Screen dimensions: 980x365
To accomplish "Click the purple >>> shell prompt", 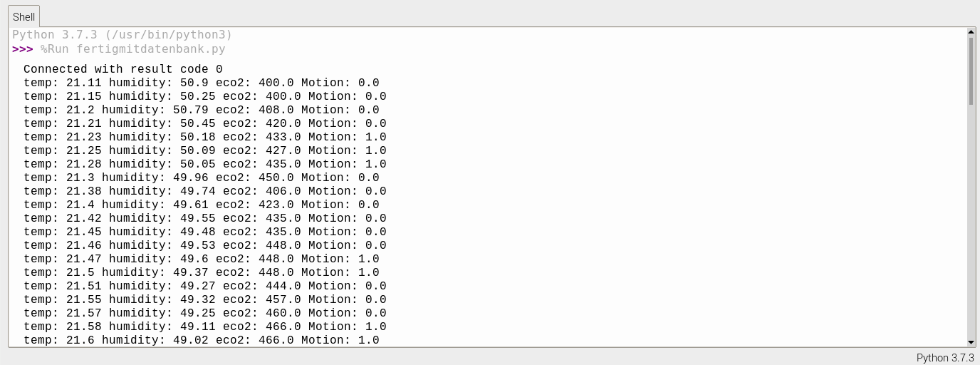I will coord(23,49).
